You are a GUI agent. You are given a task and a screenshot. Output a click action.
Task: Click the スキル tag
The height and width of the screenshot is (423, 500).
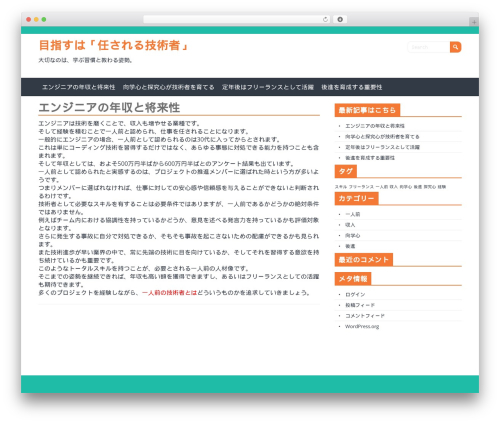point(341,187)
